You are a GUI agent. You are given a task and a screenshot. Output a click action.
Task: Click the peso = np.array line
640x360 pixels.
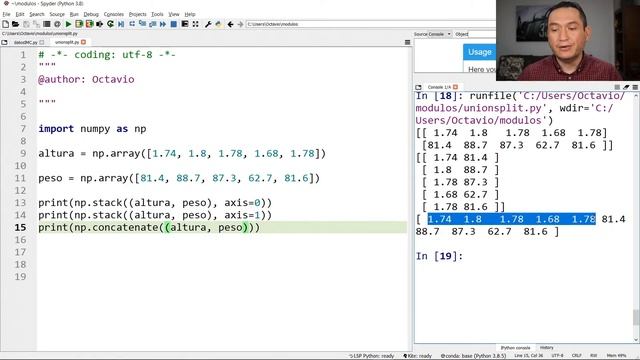(x=179, y=178)
